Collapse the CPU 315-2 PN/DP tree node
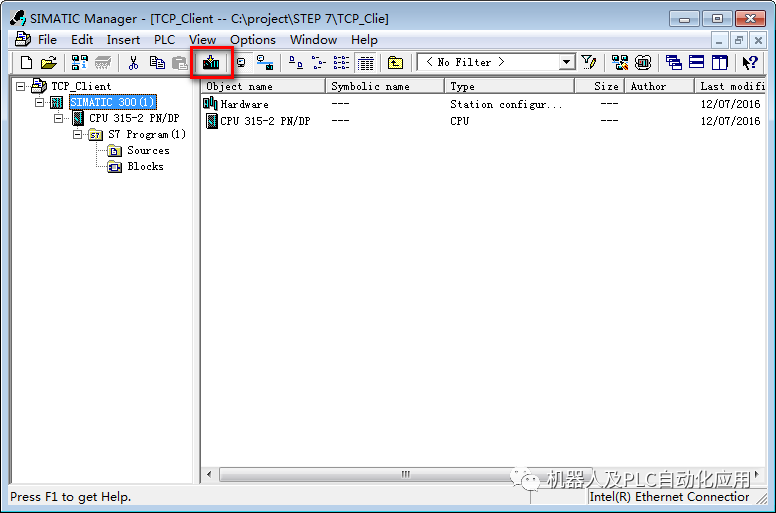 (x=59, y=118)
